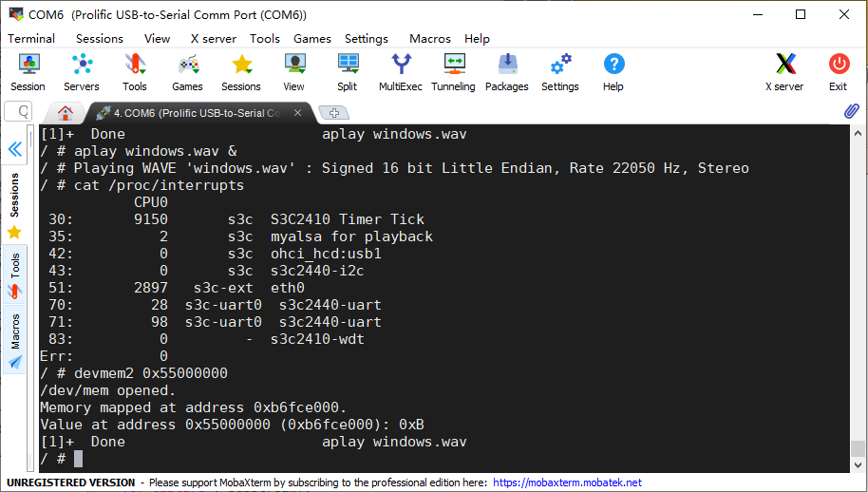The image size is (868, 492).
Task: Click the 's3c2440-i2c' text
Action: 317,271
